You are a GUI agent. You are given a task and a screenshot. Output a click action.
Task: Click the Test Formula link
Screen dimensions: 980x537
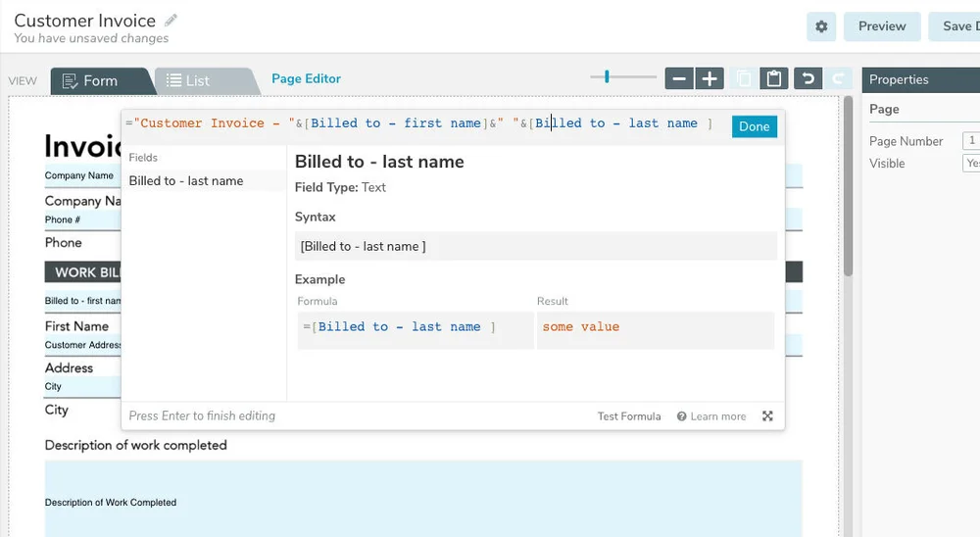629,416
